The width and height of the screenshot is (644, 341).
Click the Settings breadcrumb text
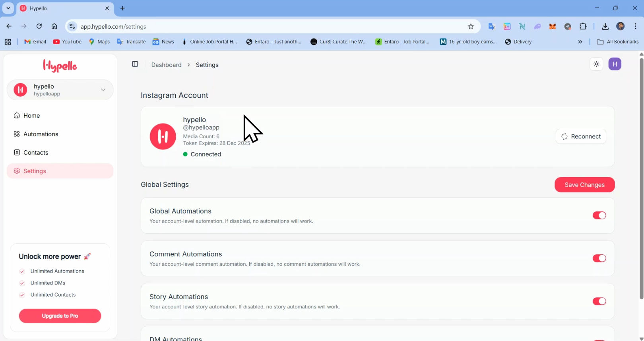tap(207, 65)
